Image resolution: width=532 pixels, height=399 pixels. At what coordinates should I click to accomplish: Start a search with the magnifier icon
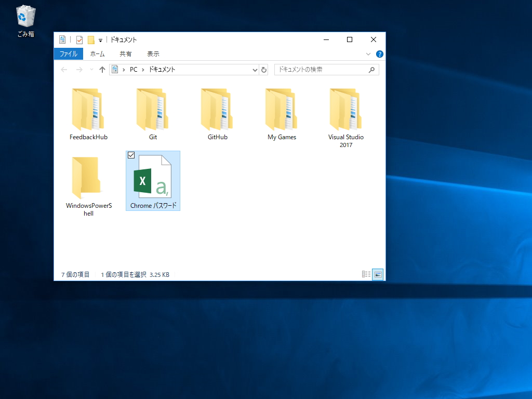[x=371, y=69]
